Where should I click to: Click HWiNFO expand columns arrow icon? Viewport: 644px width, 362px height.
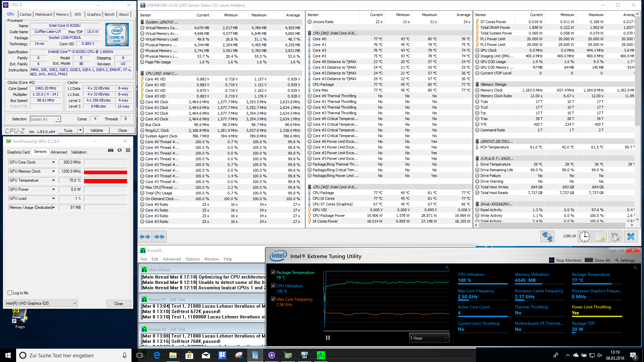click(145, 237)
